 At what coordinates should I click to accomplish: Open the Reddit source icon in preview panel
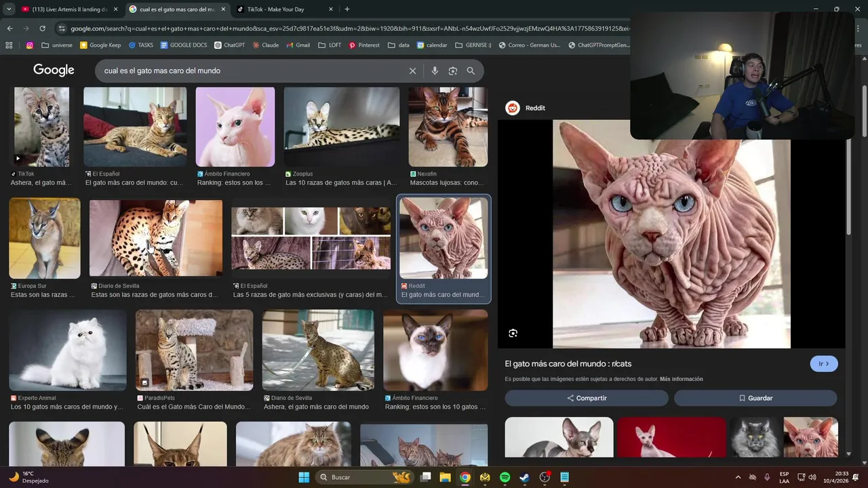(x=513, y=108)
